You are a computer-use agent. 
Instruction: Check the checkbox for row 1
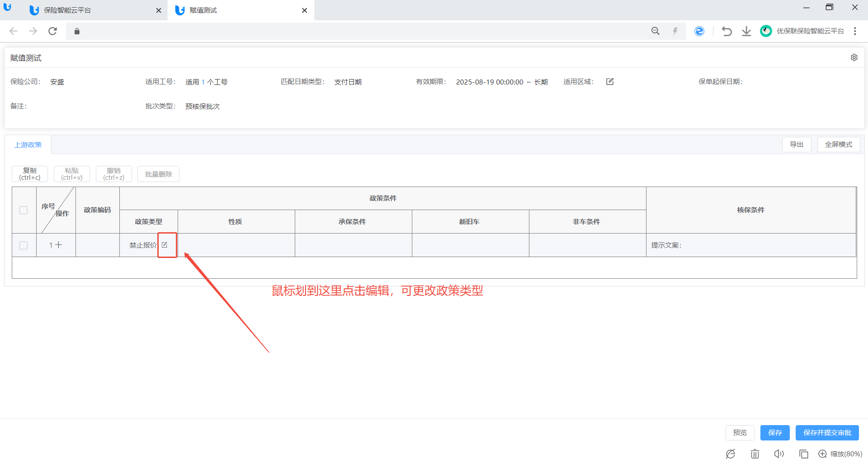pyautogui.click(x=24, y=245)
